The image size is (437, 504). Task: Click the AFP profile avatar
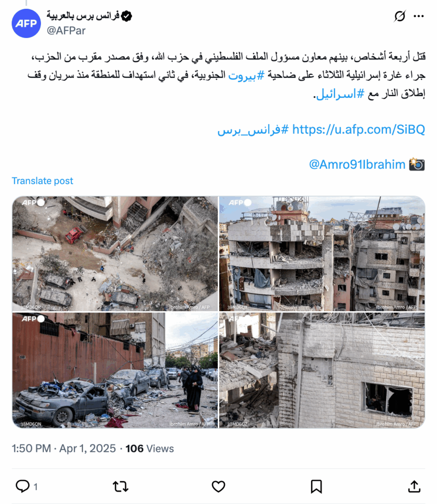point(26,24)
